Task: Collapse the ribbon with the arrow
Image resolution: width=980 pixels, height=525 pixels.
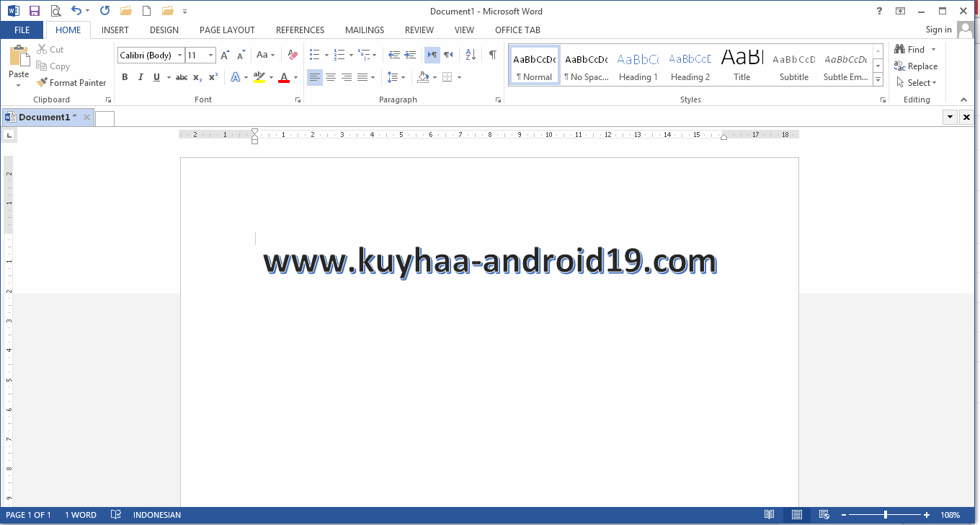Action: tap(964, 100)
